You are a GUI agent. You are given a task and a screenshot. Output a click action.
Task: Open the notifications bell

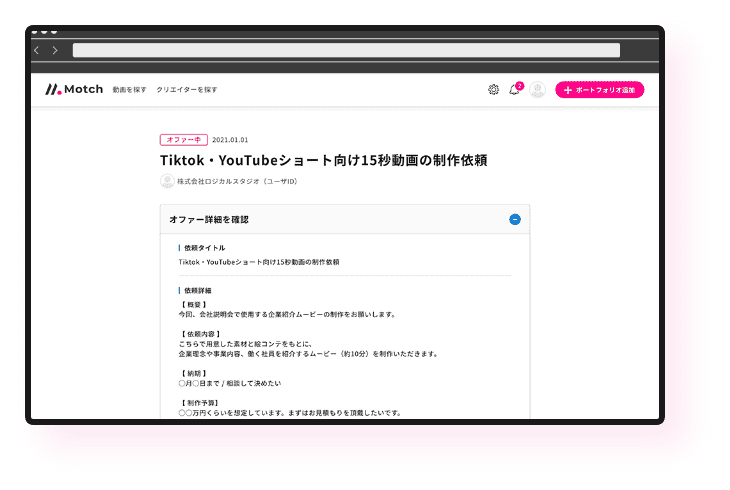(514, 90)
